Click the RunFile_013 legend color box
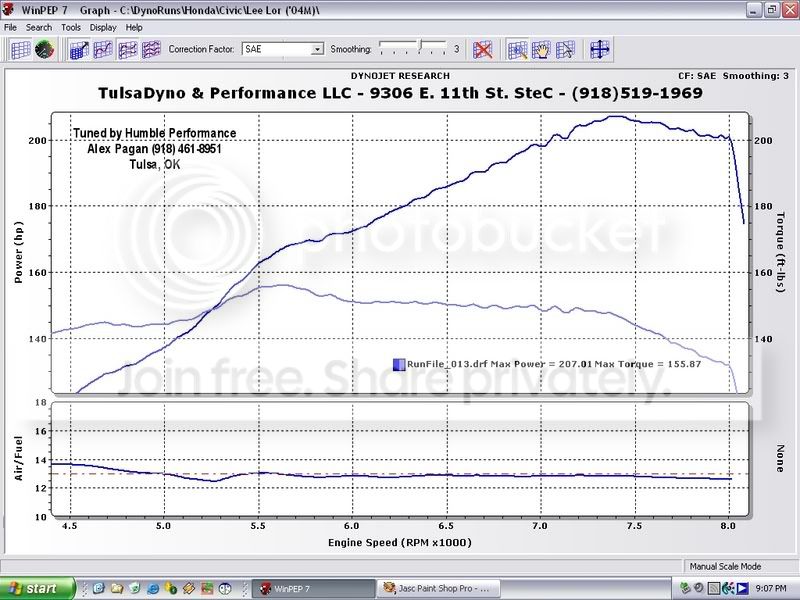 (399, 365)
